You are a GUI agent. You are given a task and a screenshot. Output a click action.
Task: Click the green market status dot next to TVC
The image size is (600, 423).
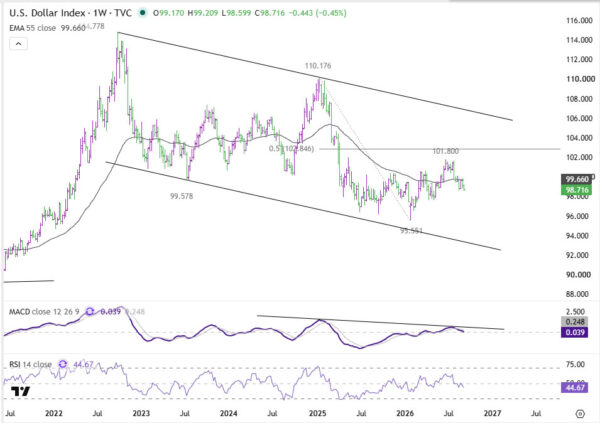142,13
